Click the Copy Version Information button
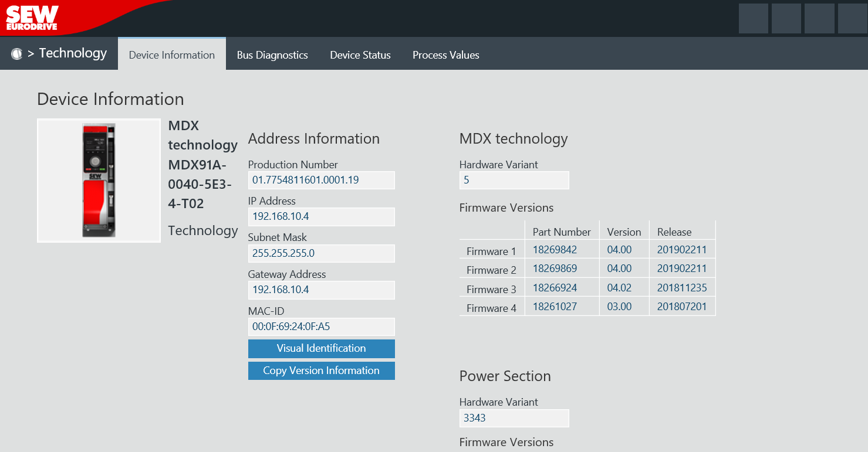This screenshot has height=452, width=868. point(321,371)
